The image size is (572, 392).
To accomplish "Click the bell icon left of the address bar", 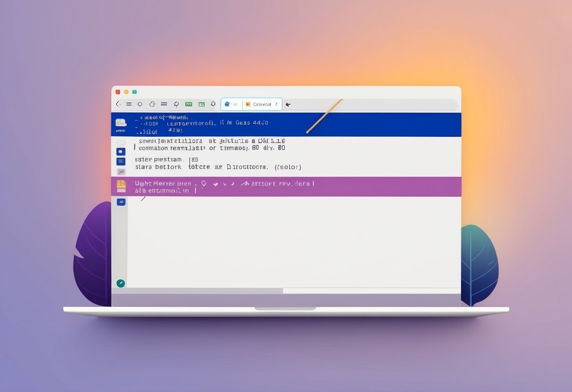I will (x=213, y=104).
